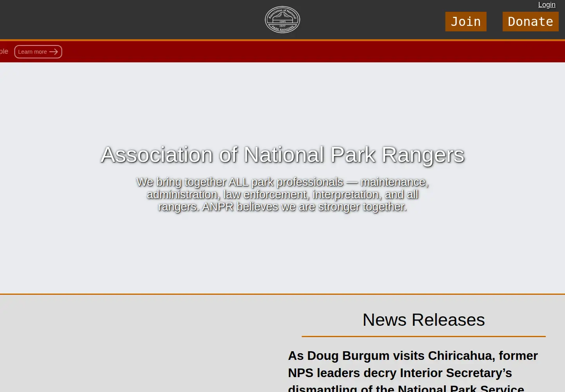Click the Donate button
Viewport: 565px width, 392px height.
pos(530,22)
